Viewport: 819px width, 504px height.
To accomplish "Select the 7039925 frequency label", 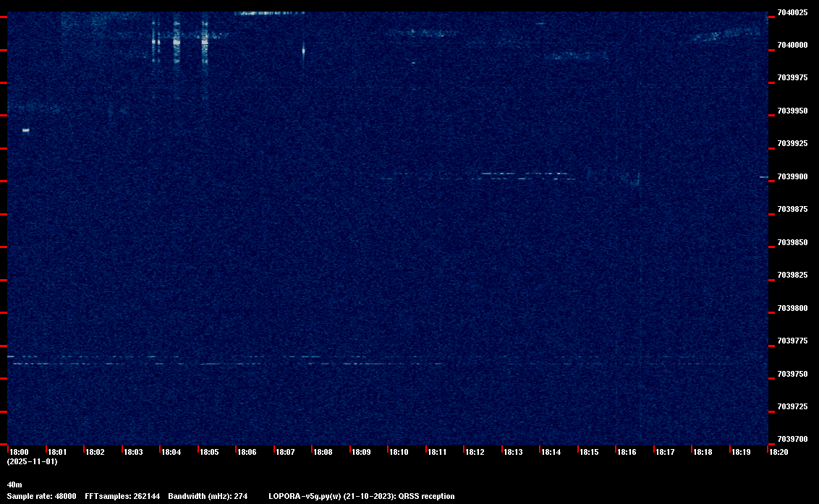I will coord(792,144).
